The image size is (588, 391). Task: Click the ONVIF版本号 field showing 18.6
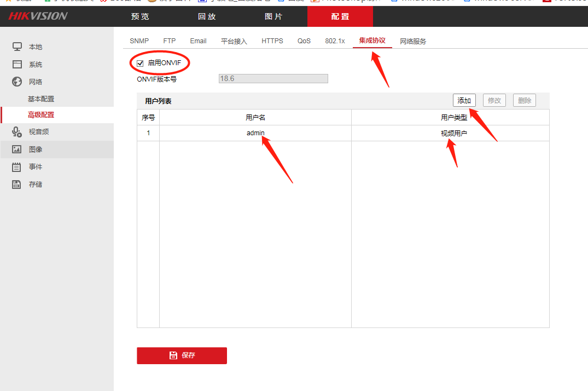point(273,79)
